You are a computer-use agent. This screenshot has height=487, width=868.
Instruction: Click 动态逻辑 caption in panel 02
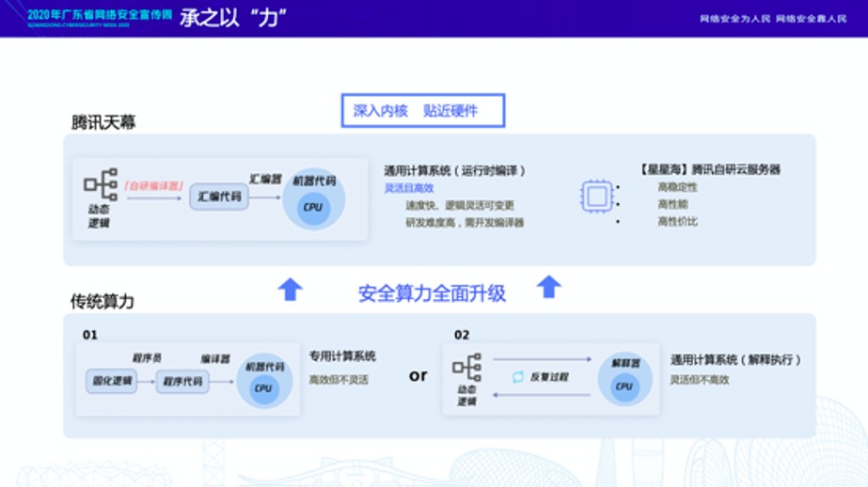[x=466, y=396]
